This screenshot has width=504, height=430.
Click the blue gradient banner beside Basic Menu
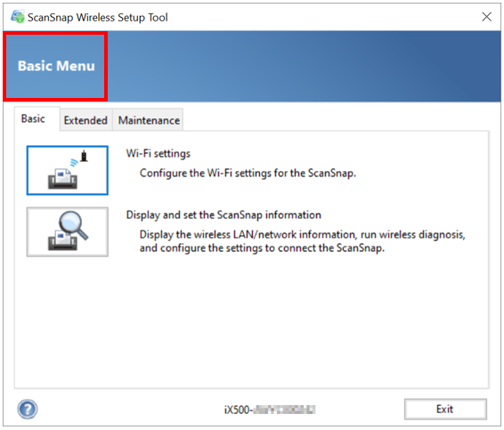304,67
